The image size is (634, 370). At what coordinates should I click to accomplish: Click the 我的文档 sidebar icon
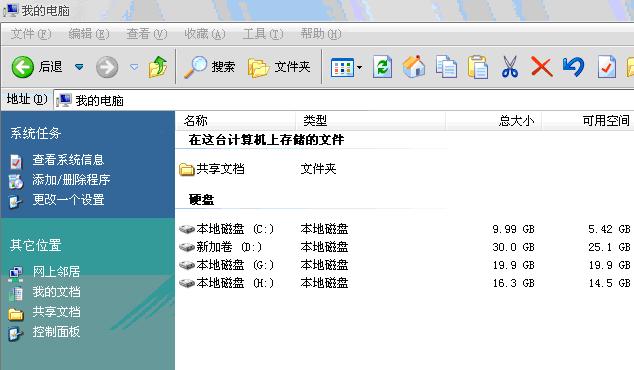(x=16, y=294)
